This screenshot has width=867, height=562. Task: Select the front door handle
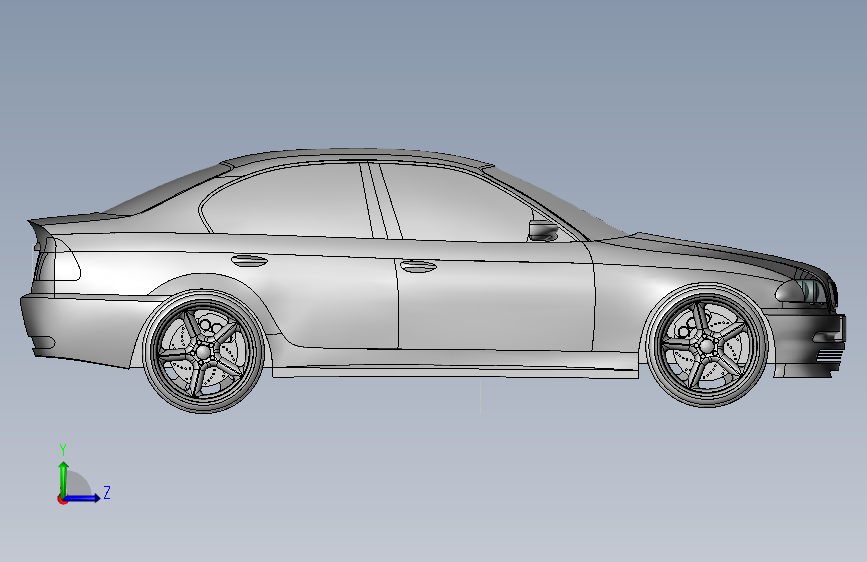point(418,266)
